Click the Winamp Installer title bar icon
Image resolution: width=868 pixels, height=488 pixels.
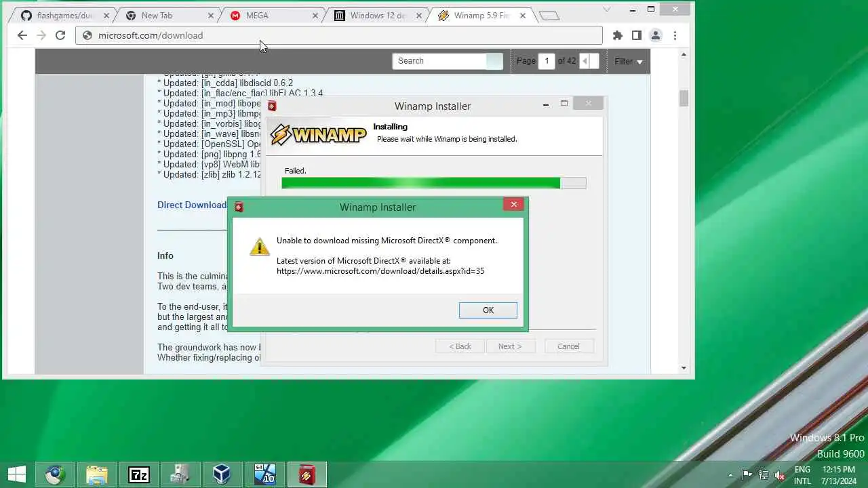click(272, 106)
